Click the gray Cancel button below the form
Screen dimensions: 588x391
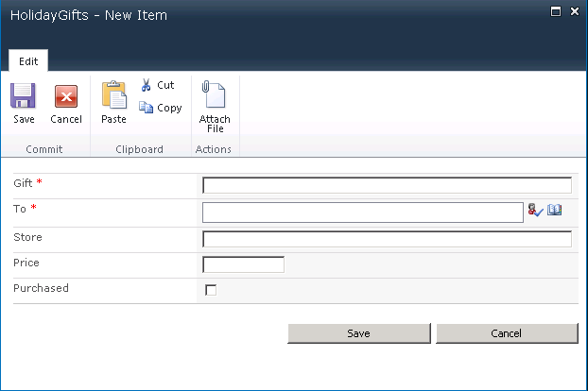point(507,333)
